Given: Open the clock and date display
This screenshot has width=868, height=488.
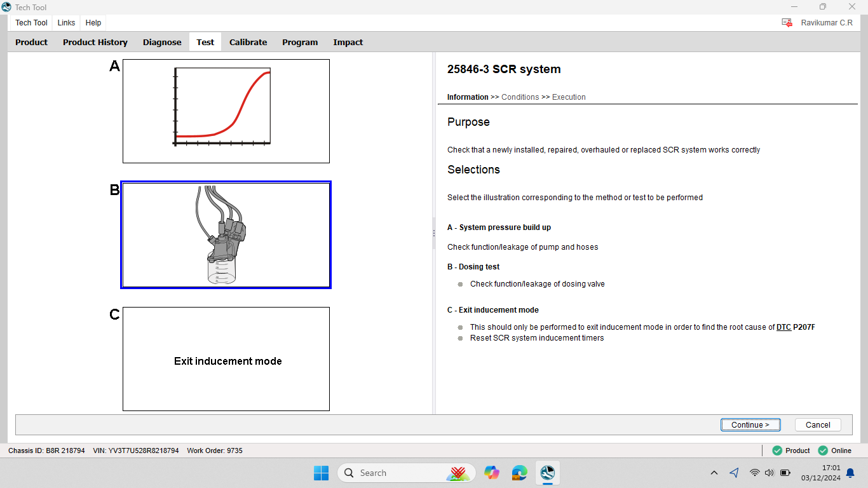Looking at the screenshot, I should click(x=821, y=473).
